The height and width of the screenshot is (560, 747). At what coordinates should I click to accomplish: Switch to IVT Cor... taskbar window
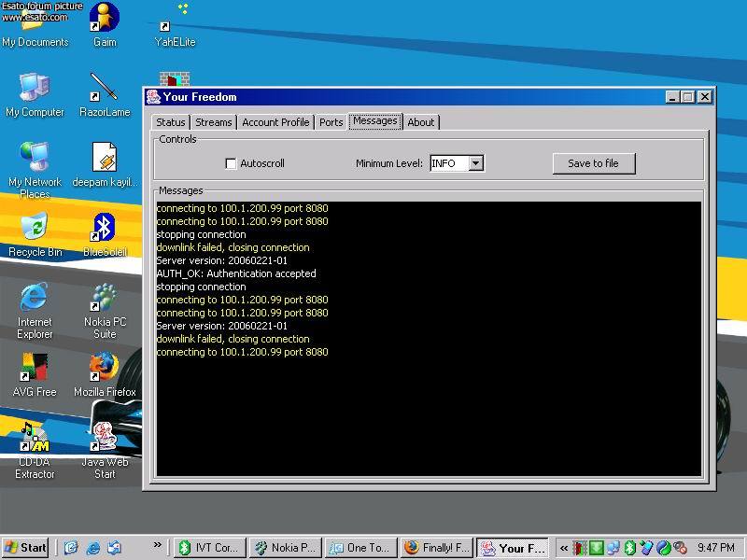[210, 548]
